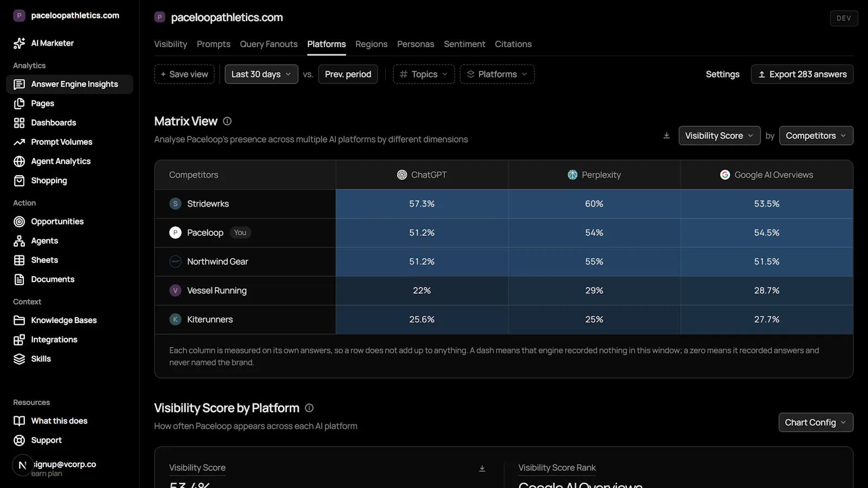The width and height of the screenshot is (868, 488).
Task: Click the Visibility Score Rank label
Action: tap(557, 468)
